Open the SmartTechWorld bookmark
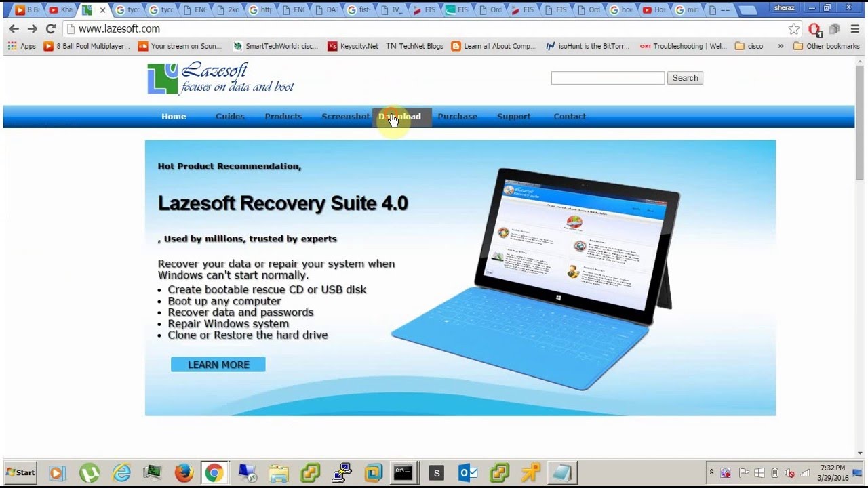The width and height of the screenshot is (868, 488). 275,46
